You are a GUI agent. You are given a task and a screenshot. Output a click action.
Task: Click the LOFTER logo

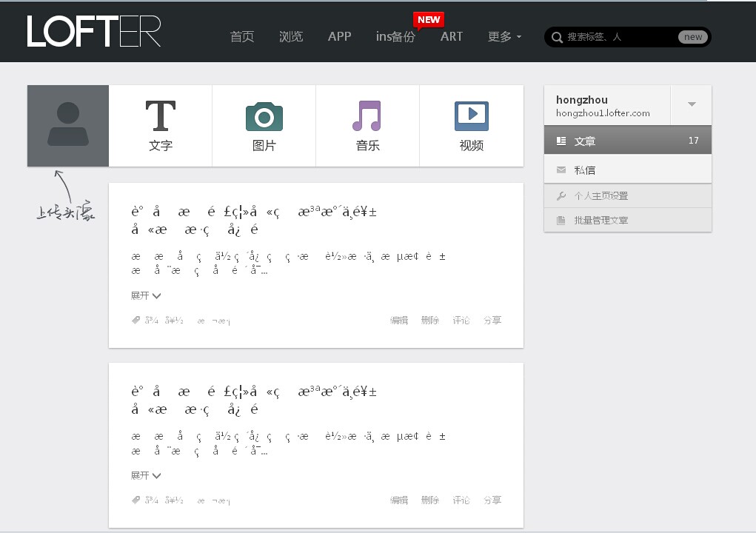94,32
